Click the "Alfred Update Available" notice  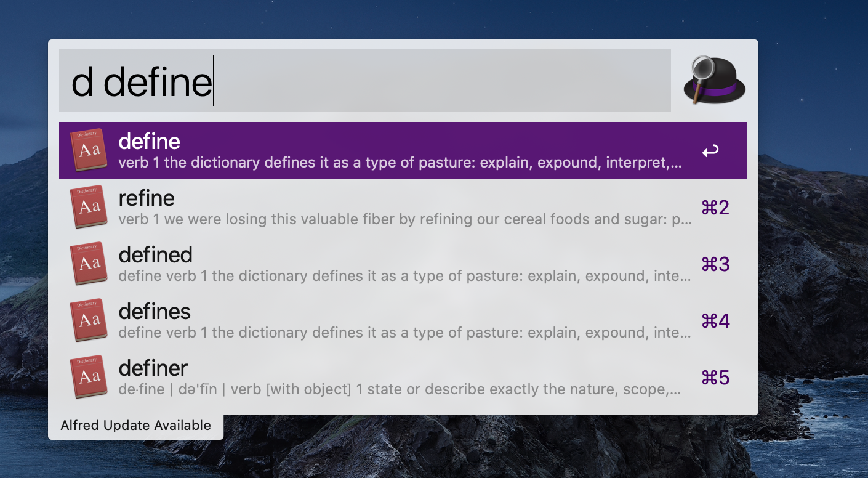click(135, 426)
